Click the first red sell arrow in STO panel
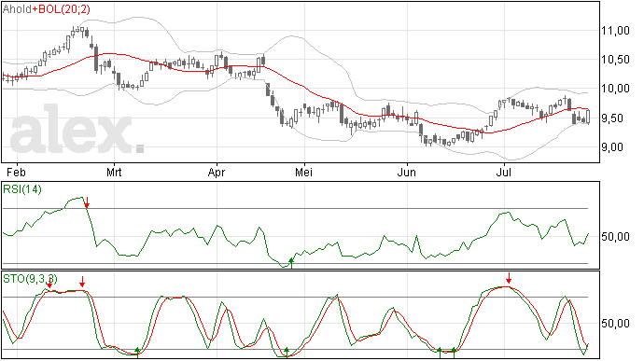 [x=49, y=282]
